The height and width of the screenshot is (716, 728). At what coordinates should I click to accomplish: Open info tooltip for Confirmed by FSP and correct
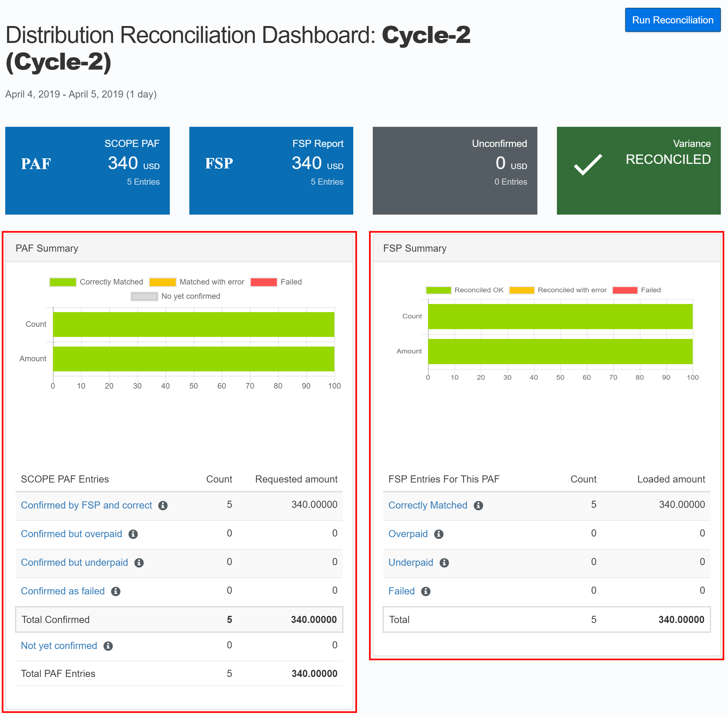point(163,505)
